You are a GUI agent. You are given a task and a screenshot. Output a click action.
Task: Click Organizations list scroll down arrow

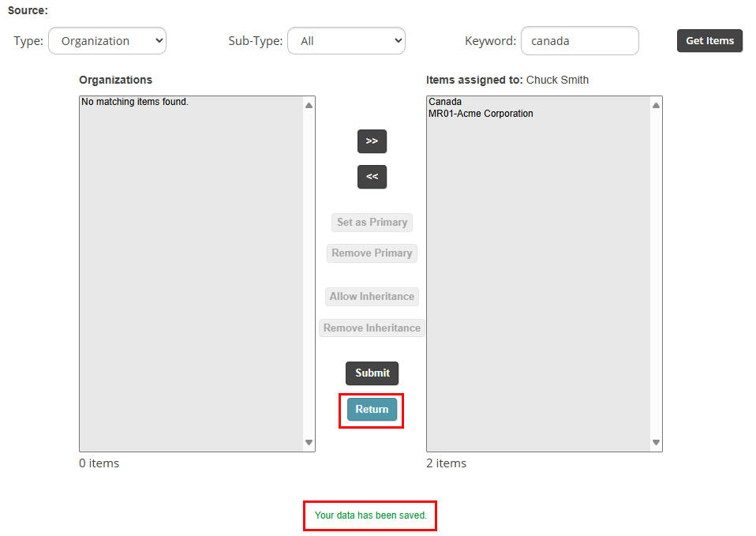click(x=309, y=442)
